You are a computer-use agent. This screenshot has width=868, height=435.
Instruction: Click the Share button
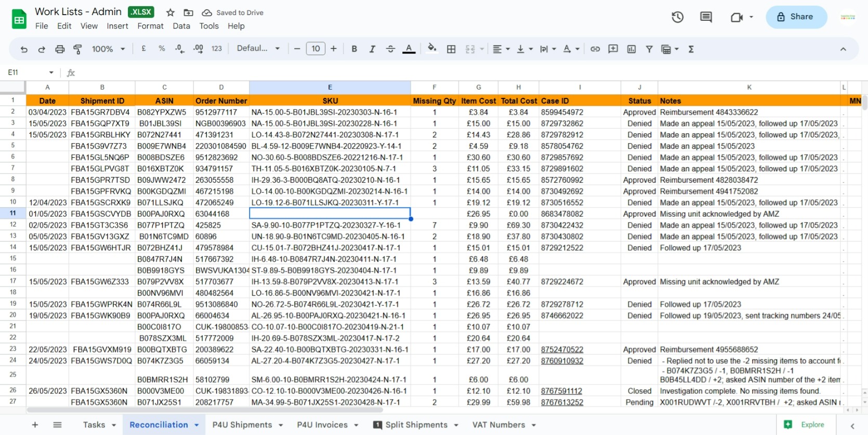click(795, 17)
